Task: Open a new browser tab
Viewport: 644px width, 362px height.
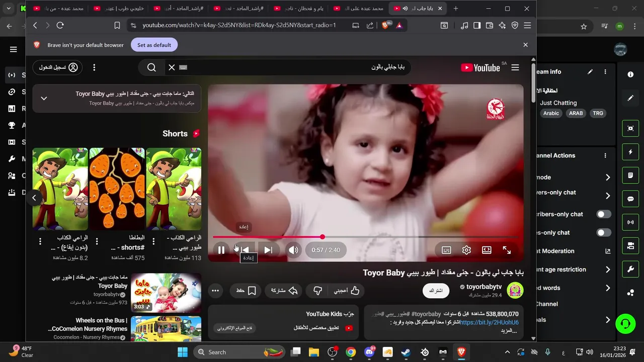Action: tap(456, 9)
